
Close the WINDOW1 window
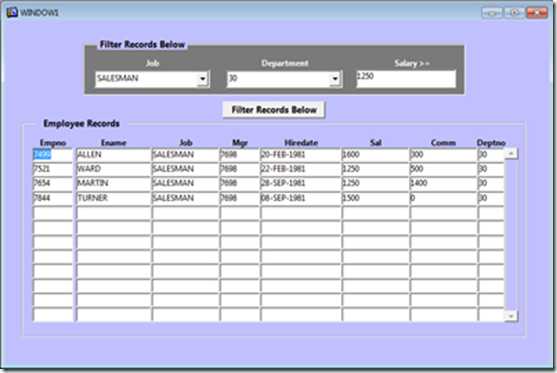click(x=537, y=13)
